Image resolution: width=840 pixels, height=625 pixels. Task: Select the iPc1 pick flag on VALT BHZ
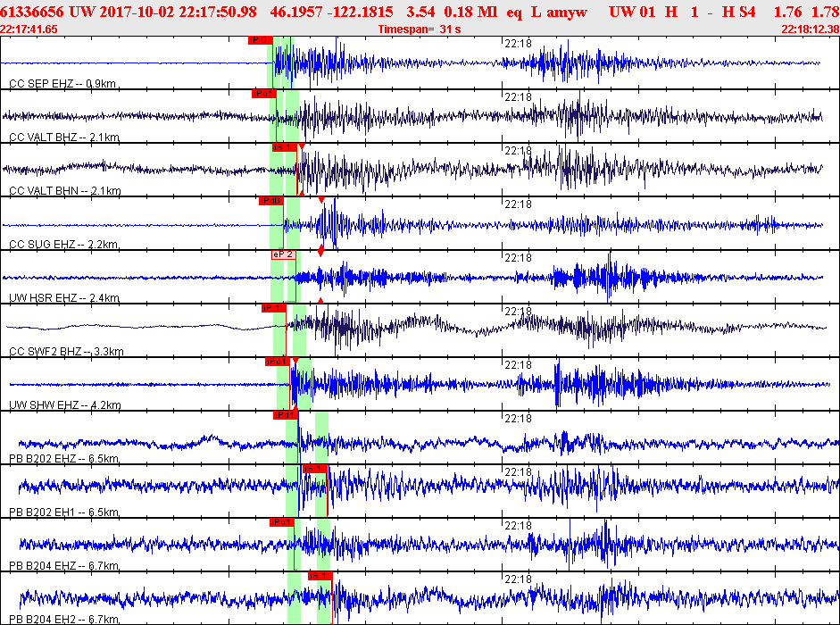pyautogui.click(x=264, y=94)
